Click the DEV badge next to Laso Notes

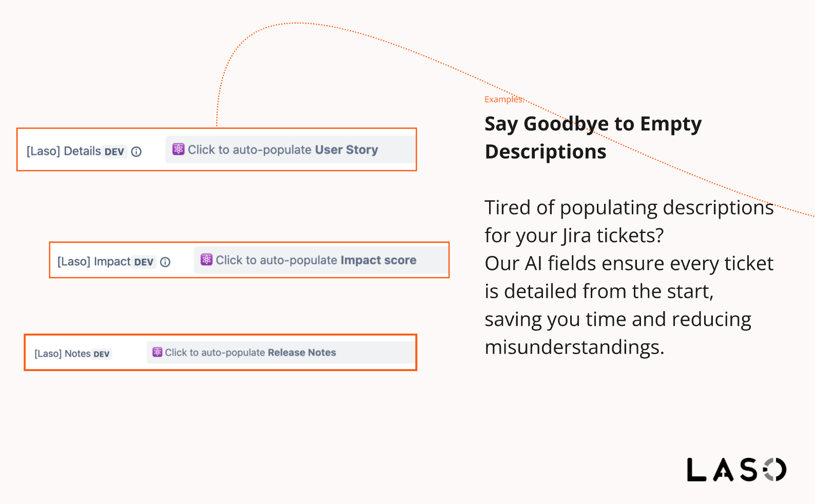pyautogui.click(x=102, y=354)
